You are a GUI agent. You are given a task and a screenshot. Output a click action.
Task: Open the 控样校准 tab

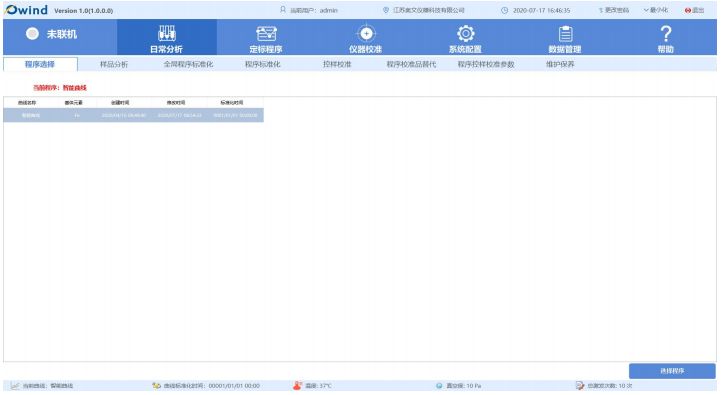(337, 64)
